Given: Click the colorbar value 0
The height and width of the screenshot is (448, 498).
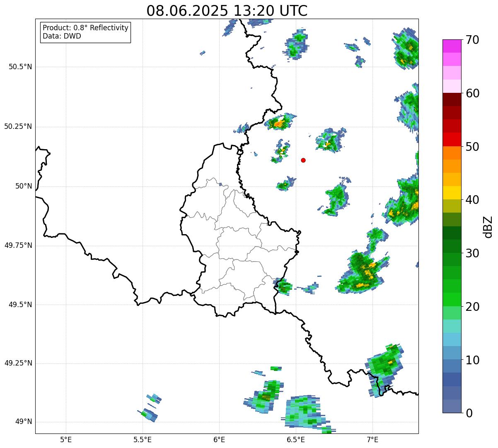Looking at the screenshot, I should click(x=469, y=413).
